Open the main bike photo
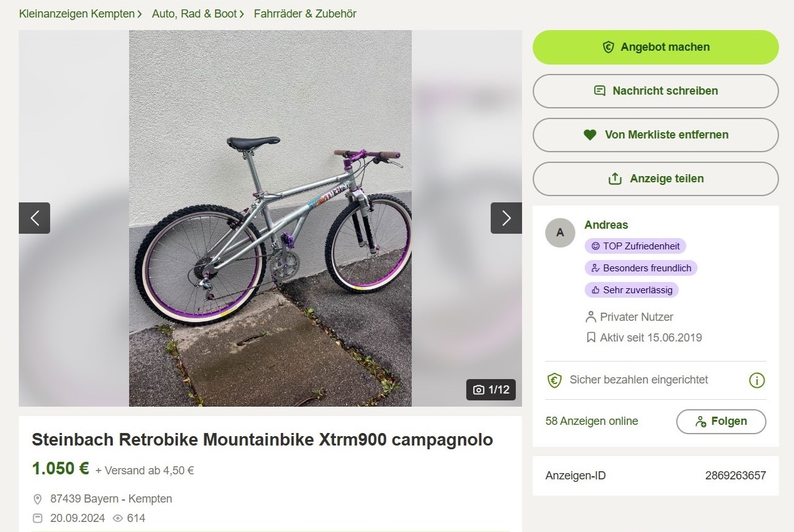The width and height of the screenshot is (794, 532). point(270,218)
